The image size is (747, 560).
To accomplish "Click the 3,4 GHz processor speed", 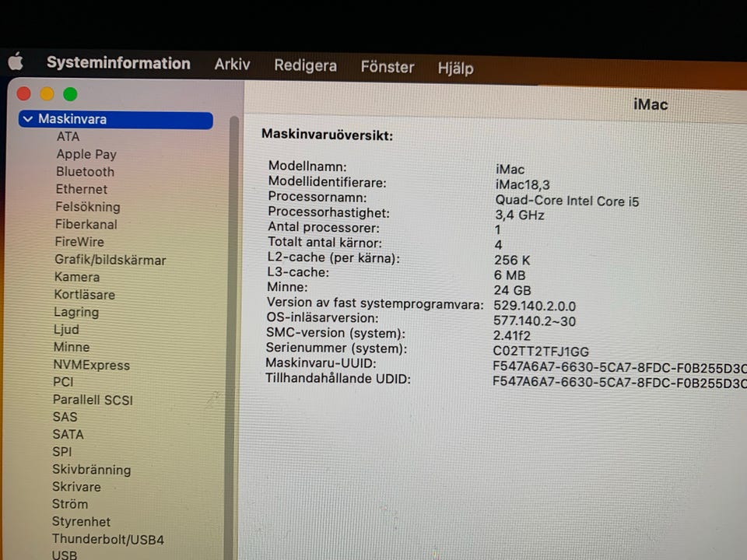I will tap(519, 215).
